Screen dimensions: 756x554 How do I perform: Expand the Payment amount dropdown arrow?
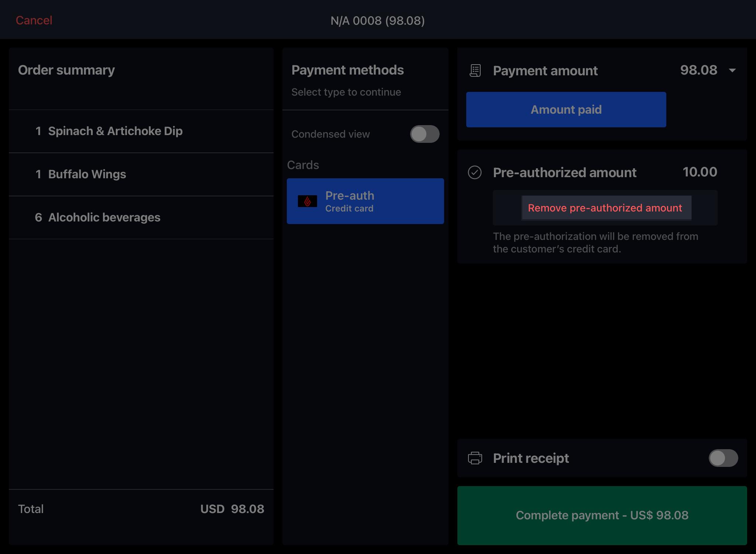point(732,70)
